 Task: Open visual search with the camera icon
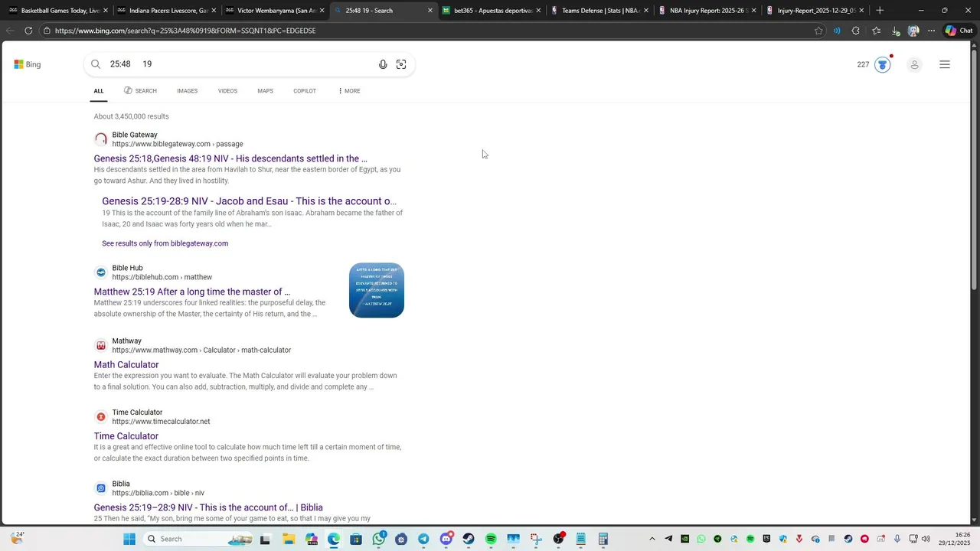point(401,64)
